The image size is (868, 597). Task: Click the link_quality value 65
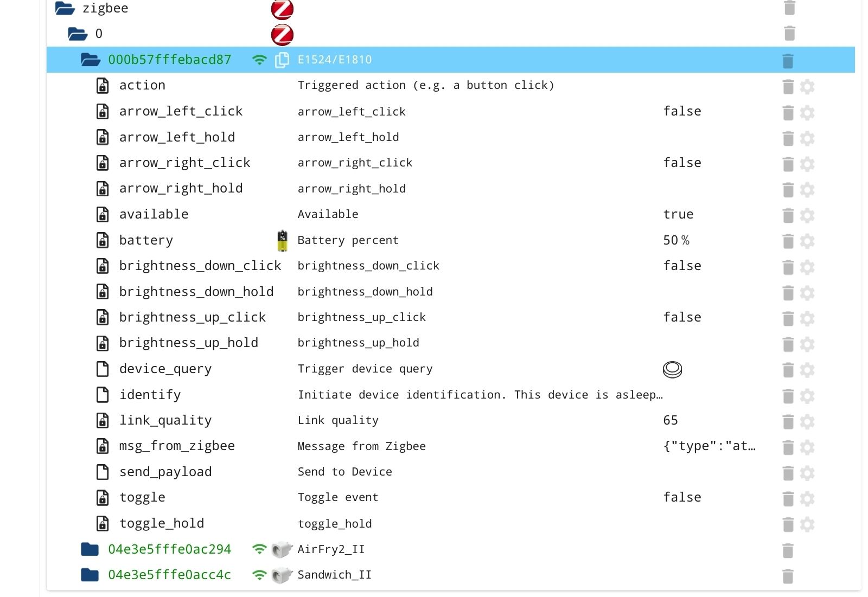(x=671, y=420)
